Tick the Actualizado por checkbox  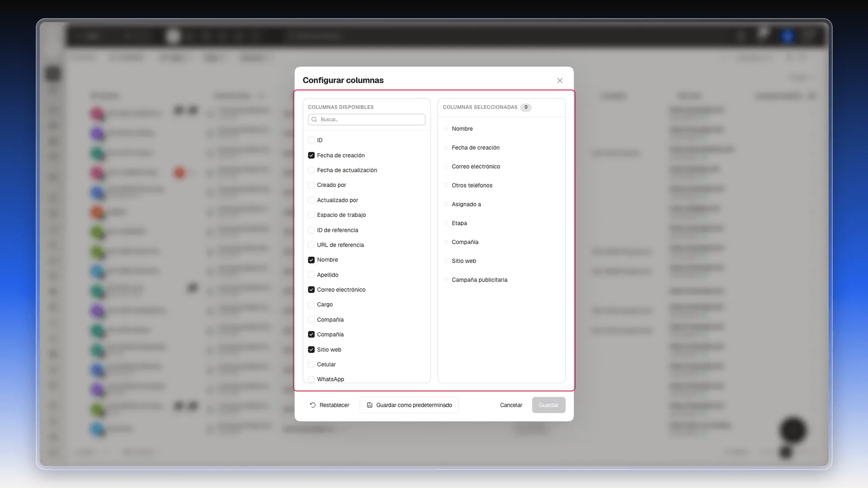[311, 200]
